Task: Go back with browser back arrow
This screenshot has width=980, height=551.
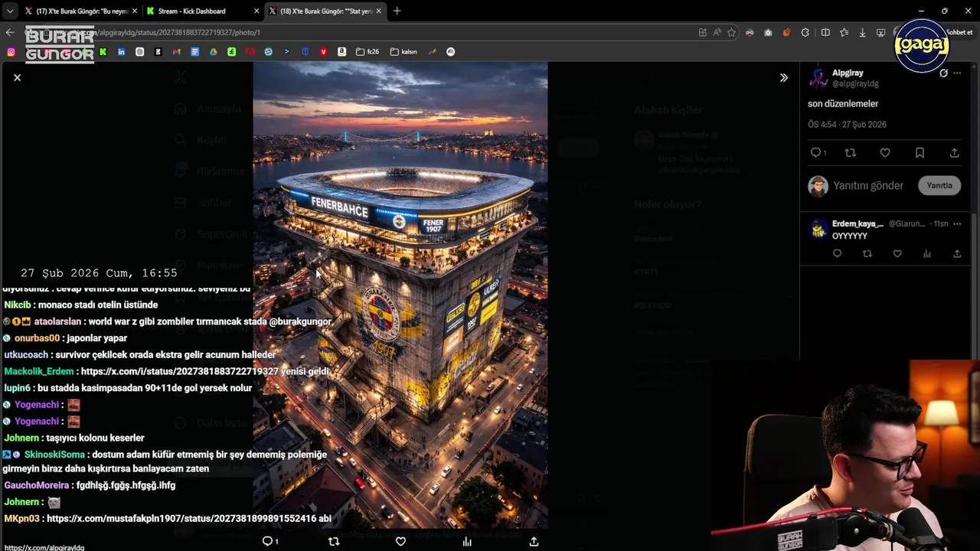Action: [10, 32]
